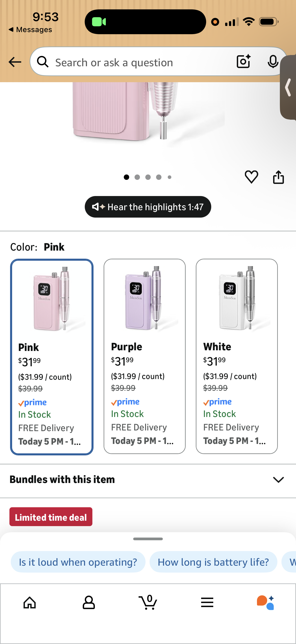This screenshot has height=644, width=296.
Task: Open the hamburger menu tab
Action: (x=207, y=602)
